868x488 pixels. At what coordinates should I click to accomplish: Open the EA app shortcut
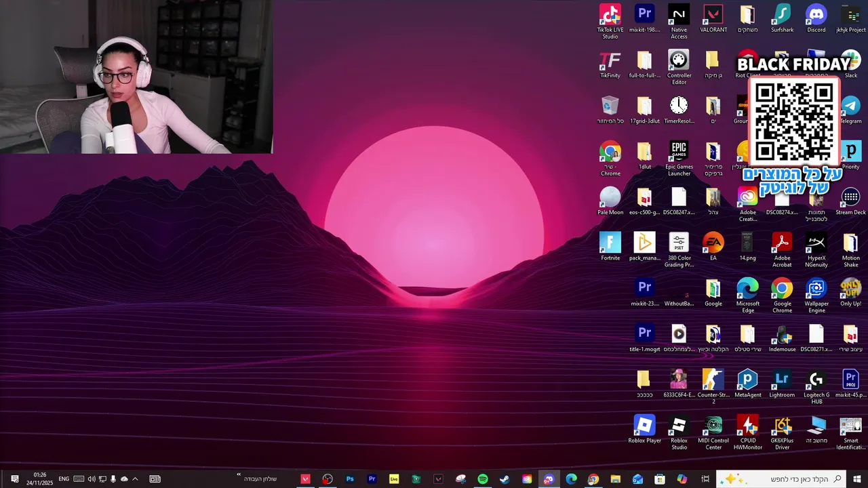(713, 247)
